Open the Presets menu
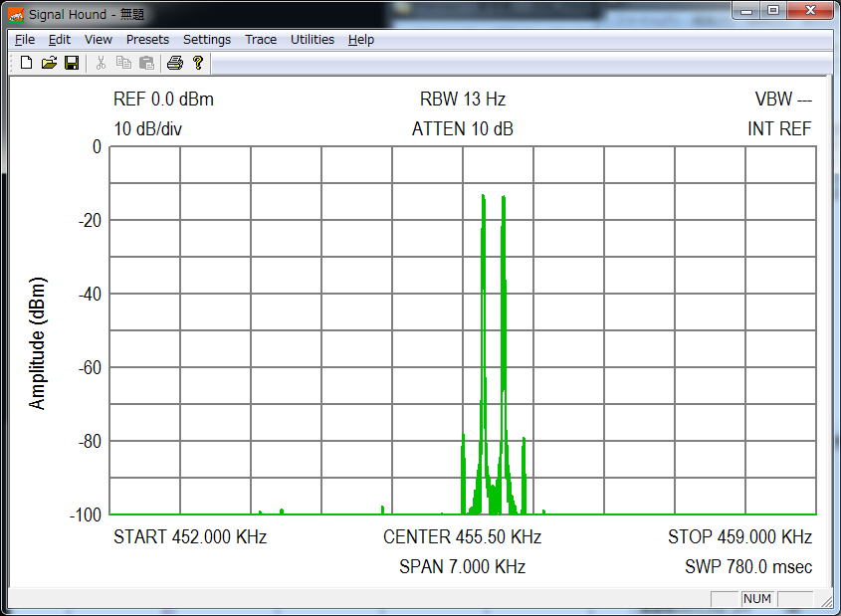Viewport: 841px width, 616px height. pyautogui.click(x=147, y=40)
